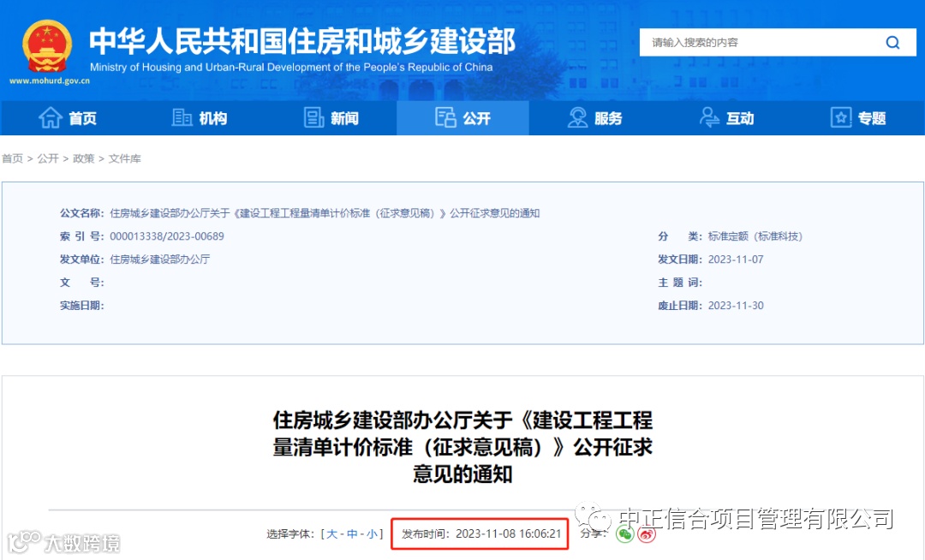Viewport: 925px width, 560px height.
Task: Open the 首页 home navigation tab
Action: [68, 118]
